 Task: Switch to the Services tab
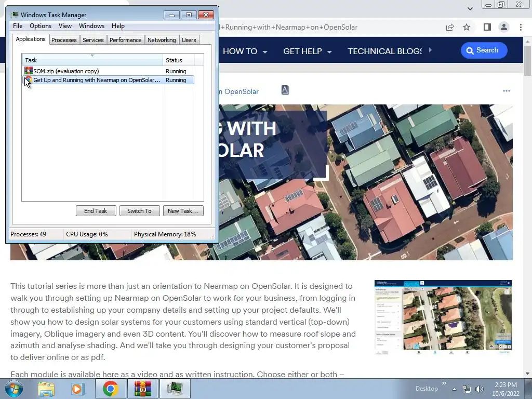(93, 40)
